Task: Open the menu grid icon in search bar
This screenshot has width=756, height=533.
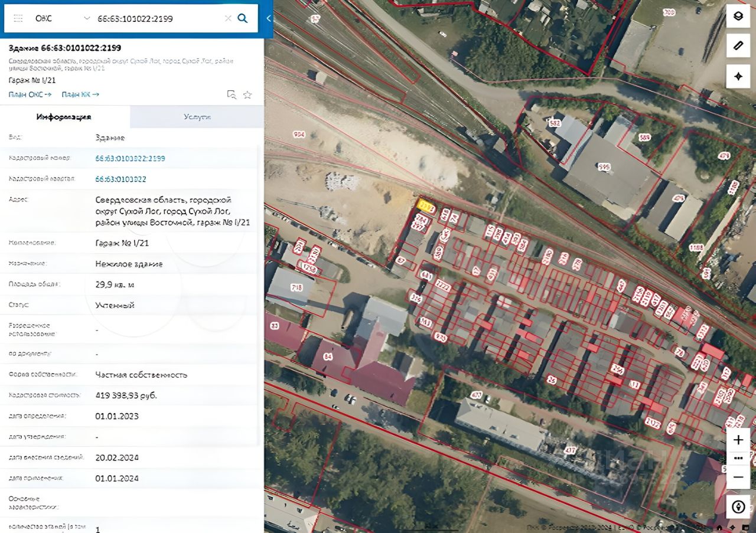Action: [18, 18]
